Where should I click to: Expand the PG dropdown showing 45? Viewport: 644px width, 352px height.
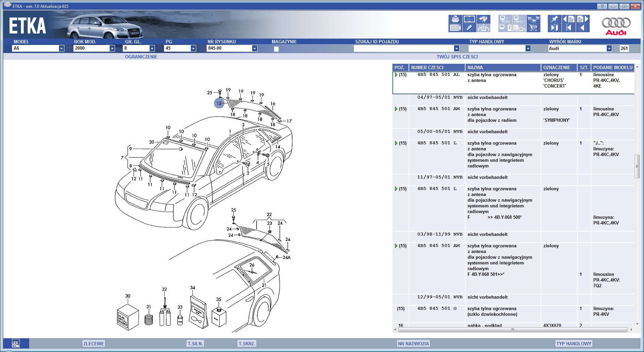(193, 48)
